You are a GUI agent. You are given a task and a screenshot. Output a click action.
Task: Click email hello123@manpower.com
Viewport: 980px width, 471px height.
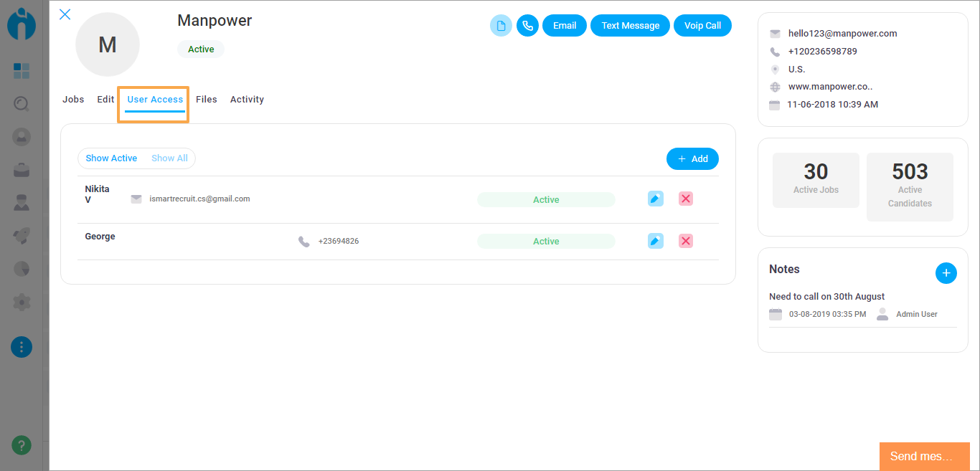[x=842, y=34]
